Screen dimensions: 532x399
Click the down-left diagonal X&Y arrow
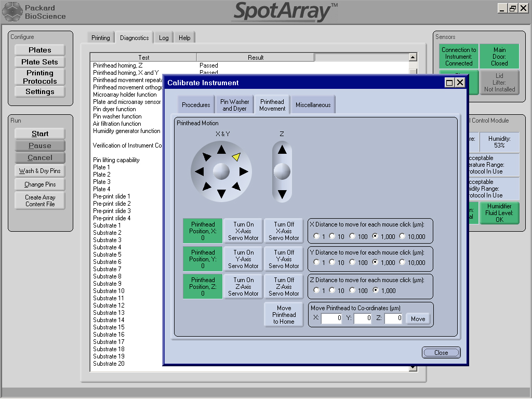click(207, 187)
